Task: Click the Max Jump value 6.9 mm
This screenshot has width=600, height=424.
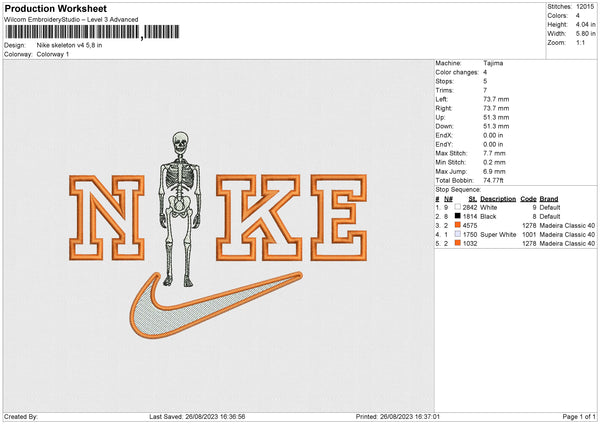Action: [494, 171]
